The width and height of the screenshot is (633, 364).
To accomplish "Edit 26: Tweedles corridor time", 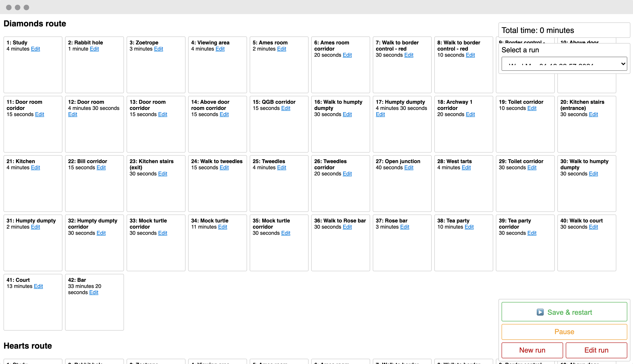I will 347,173.
